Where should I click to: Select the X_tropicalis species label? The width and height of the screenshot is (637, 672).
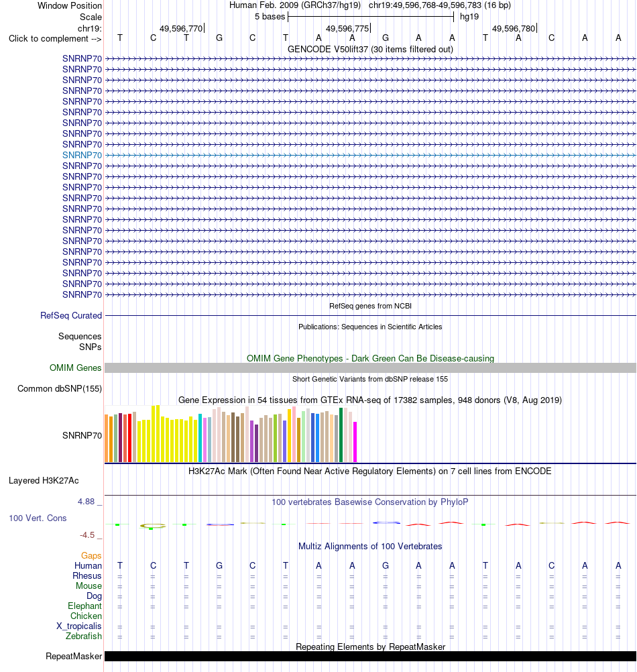coord(79,626)
